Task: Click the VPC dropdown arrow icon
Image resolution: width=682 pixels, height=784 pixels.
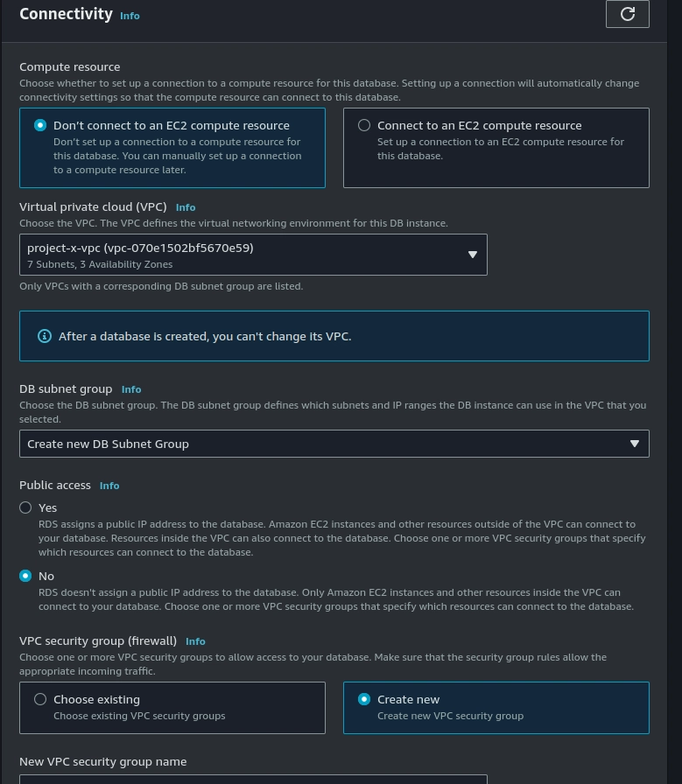Action: coord(473,255)
